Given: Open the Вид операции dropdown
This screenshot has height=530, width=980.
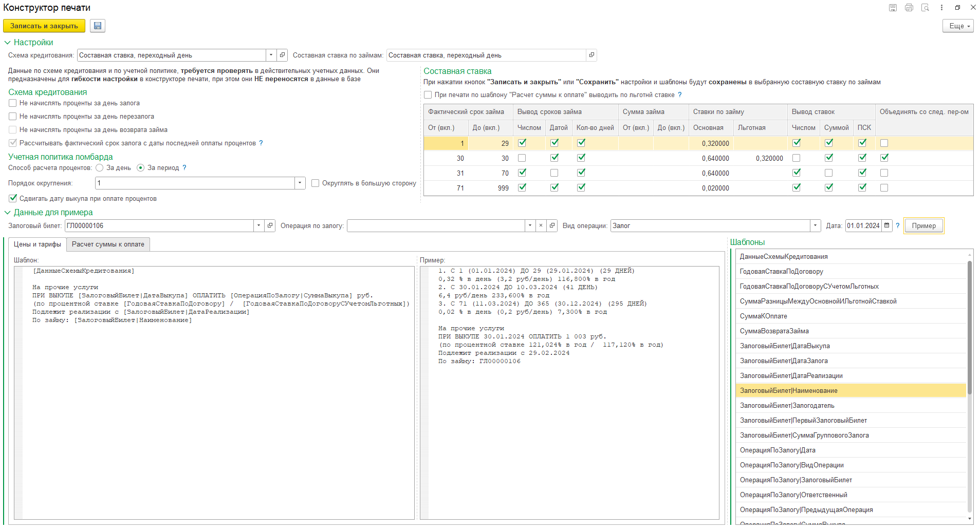Looking at the screenshot, I should 816,225.
